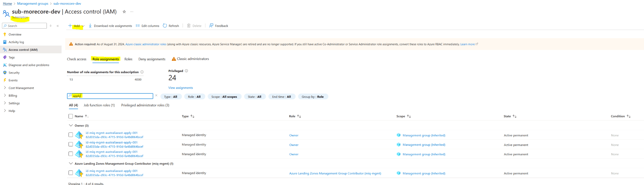
Task: Open the more options ellipsis beside the title
Action: 132,12
